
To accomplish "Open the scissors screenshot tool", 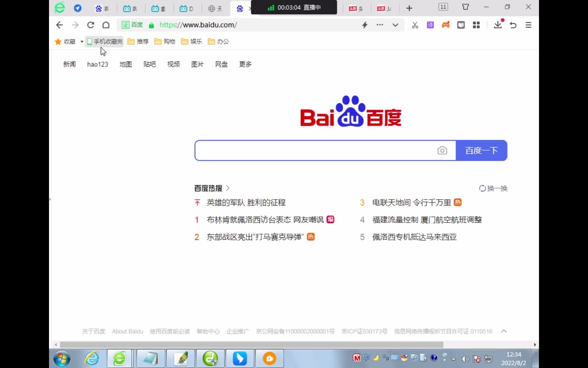I will pos(415,25).
